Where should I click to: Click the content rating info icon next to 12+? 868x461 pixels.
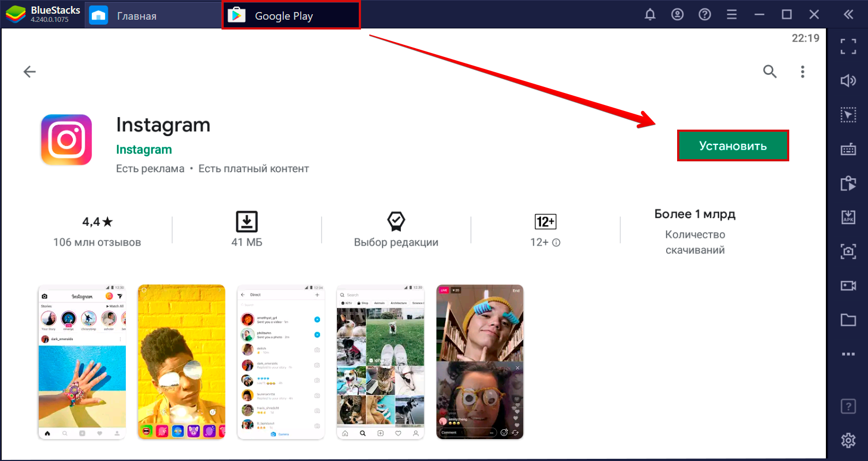[x=556, y=243]
